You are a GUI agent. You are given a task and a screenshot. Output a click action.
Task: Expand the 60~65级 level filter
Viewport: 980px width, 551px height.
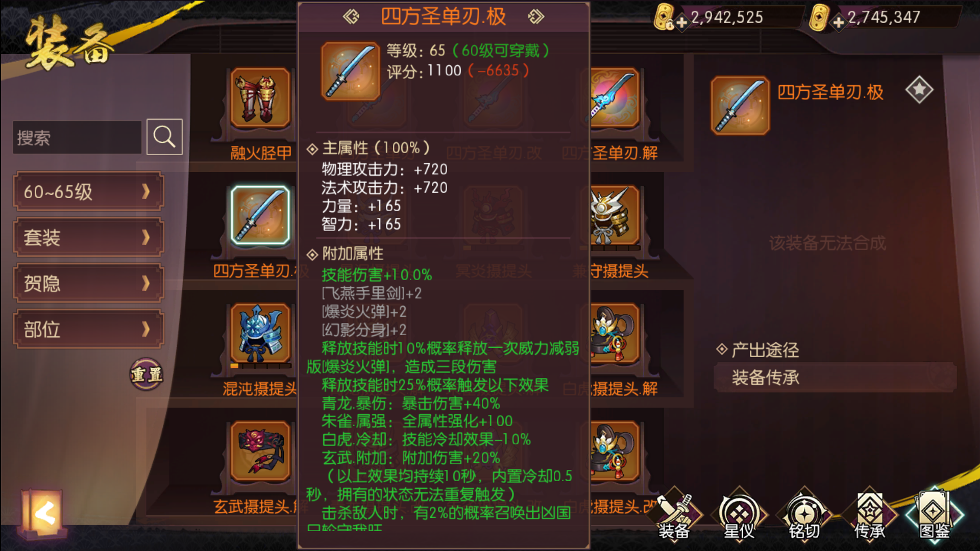tap(88, 191)
